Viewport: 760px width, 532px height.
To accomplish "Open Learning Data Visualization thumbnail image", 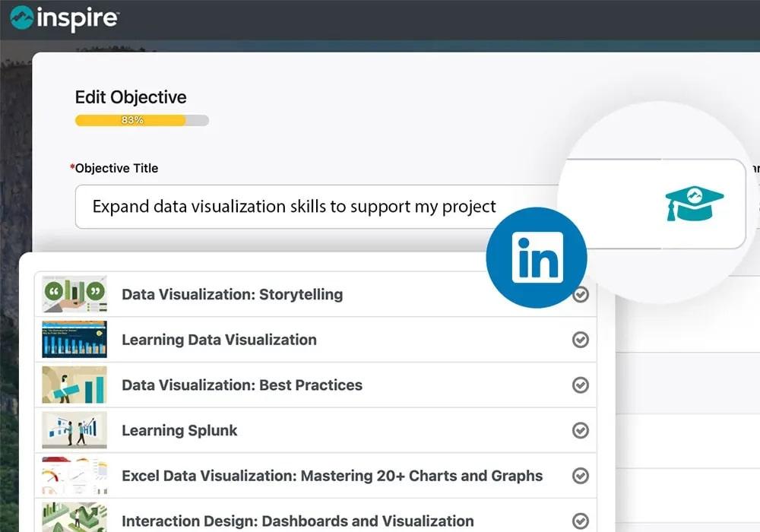I will [74, 340].
